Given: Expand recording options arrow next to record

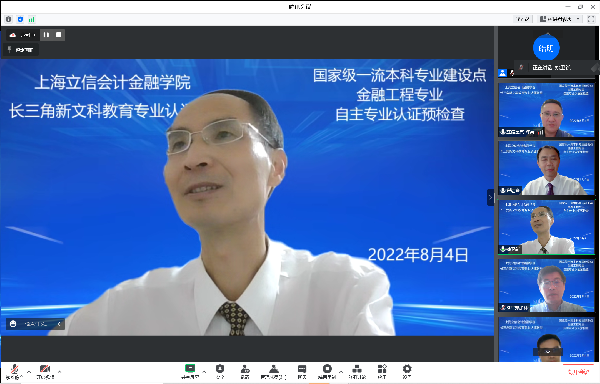Looking at the screenshot, I should 341,371.
